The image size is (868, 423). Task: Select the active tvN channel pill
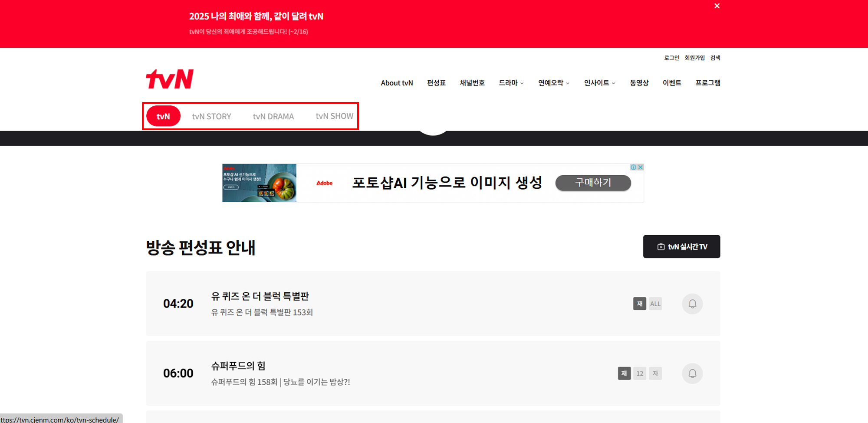point(163,116)
